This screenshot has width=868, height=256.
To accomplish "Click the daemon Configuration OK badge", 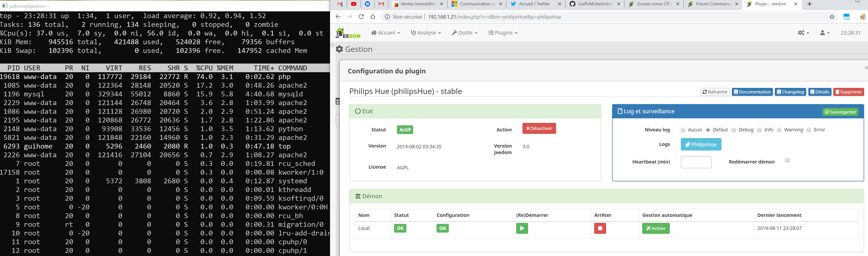I will point(442,228).
